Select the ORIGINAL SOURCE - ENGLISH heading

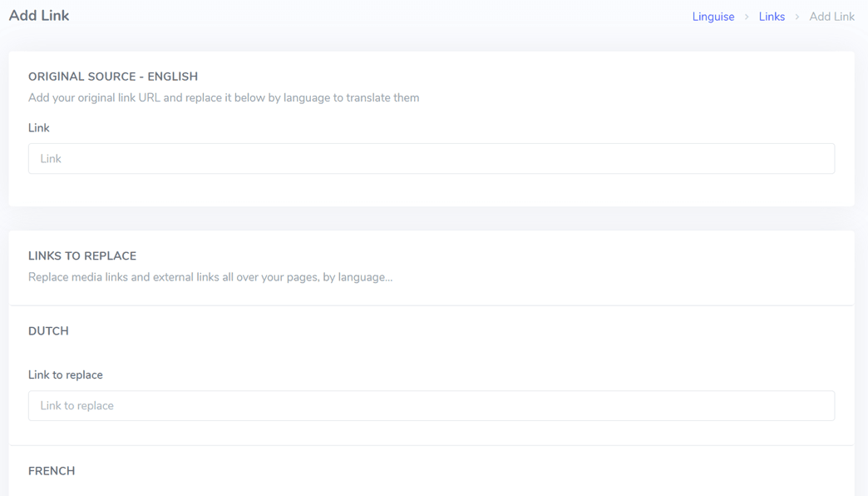pos(113,77)
